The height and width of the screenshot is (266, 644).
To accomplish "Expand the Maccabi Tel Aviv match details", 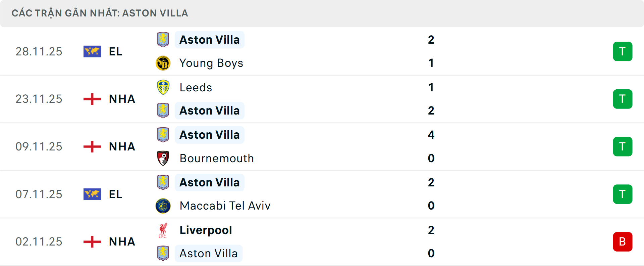I will point(322,194).
